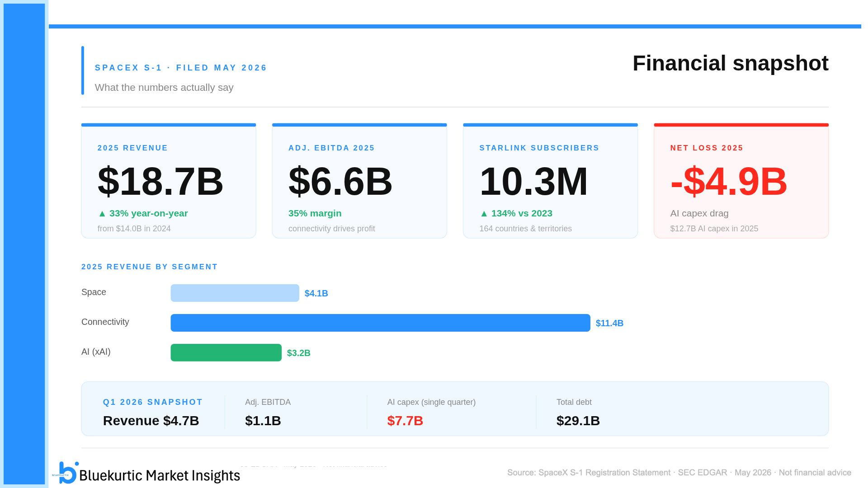
Task: Click the 'Total debt' label
Action: pos(574,402)
